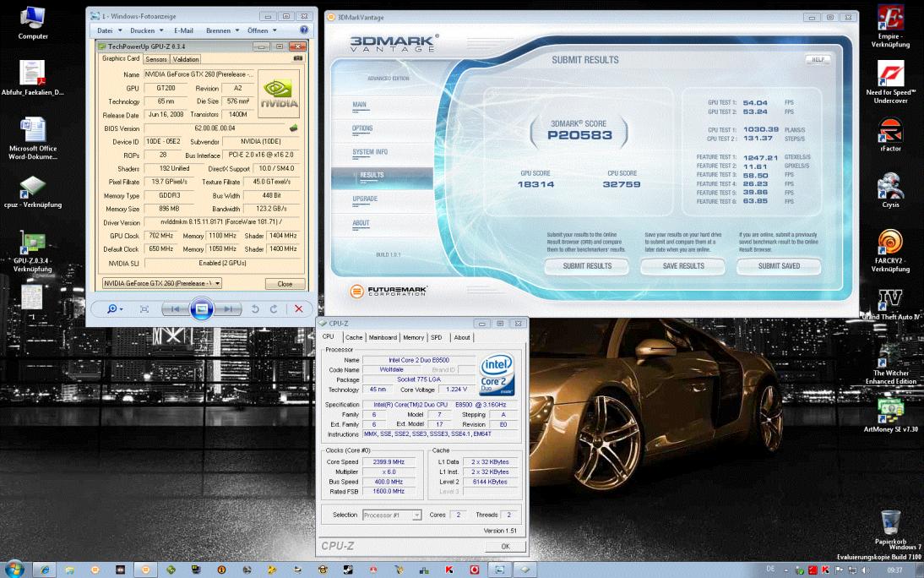Image resolution: width=924 pixels, height=578 pixels.
Task: Open the Windows Start menu
Action: coord(13,570)
